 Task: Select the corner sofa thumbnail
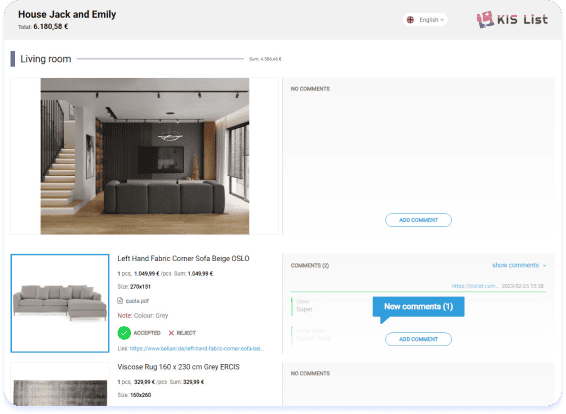60,303
